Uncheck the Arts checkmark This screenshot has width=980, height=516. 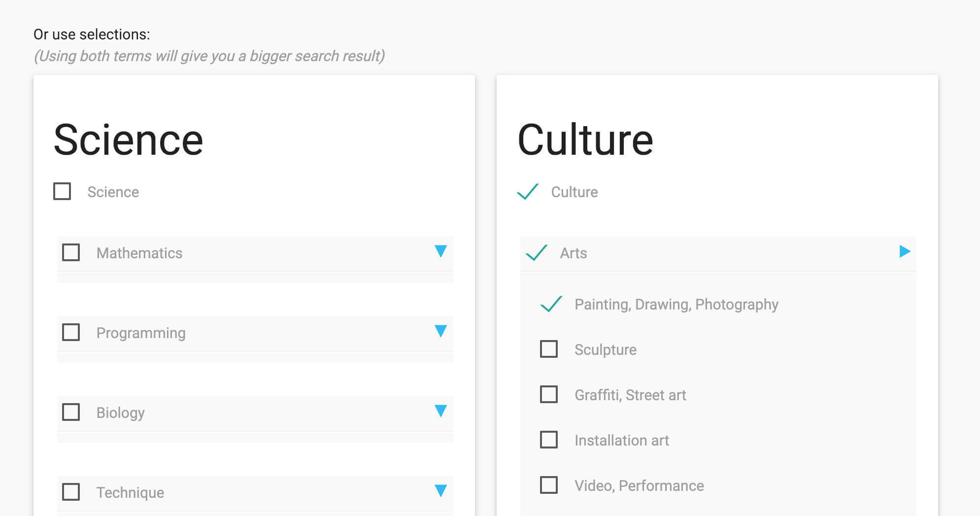(x=537, y=252)
